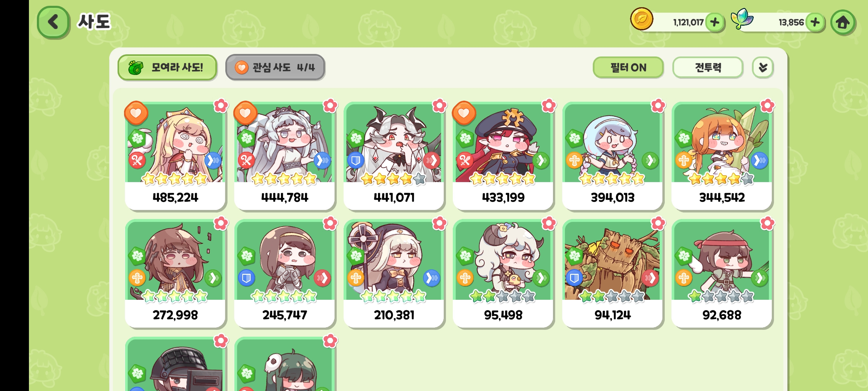Go to the home screen icon
The width and height of the screenshot is (868, 391).
point(843,22)
